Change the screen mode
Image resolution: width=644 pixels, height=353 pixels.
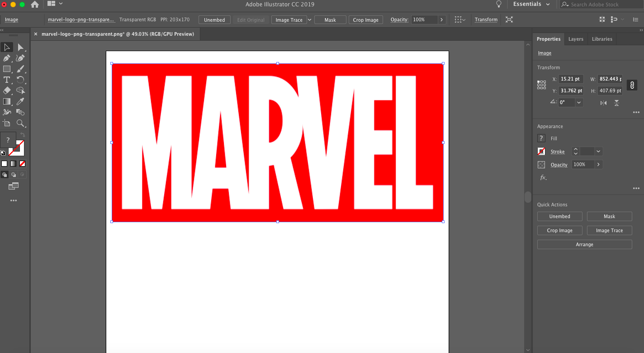14,186
